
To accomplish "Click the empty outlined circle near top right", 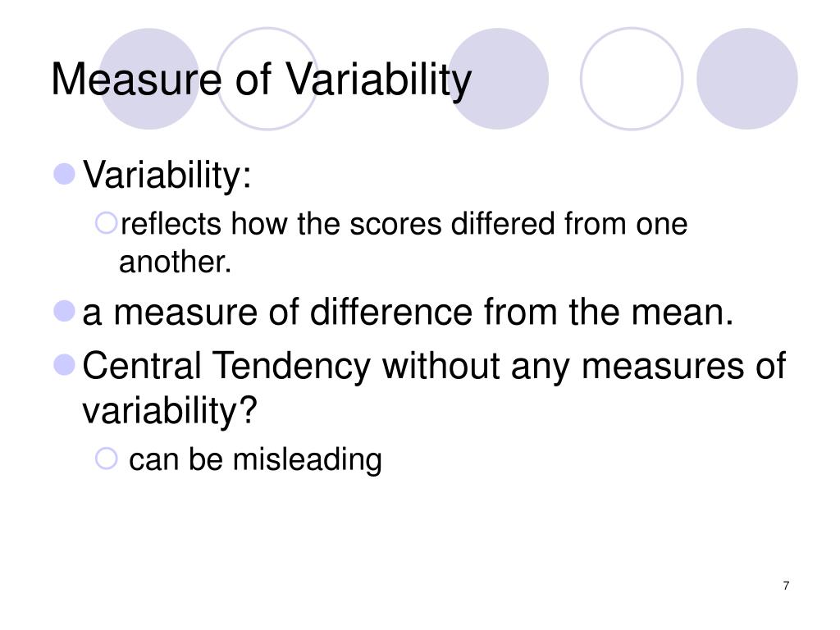I will (632, 79).
